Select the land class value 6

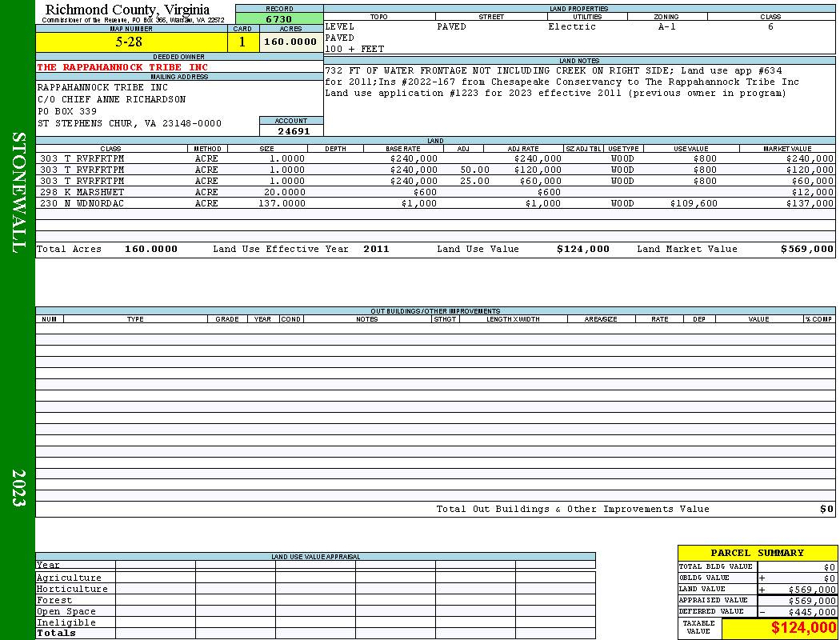click(x=770, y=26)
